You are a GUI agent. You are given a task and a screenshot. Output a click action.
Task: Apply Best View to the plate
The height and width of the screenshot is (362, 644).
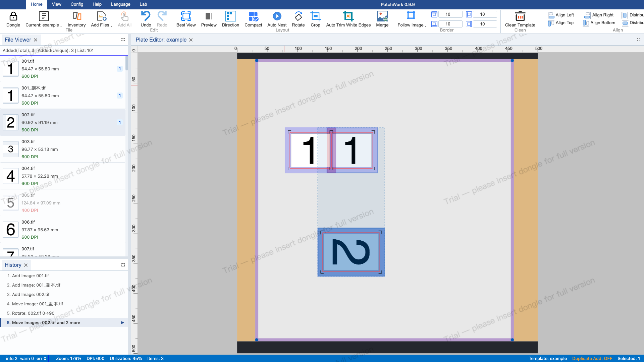tap(186, 19)
